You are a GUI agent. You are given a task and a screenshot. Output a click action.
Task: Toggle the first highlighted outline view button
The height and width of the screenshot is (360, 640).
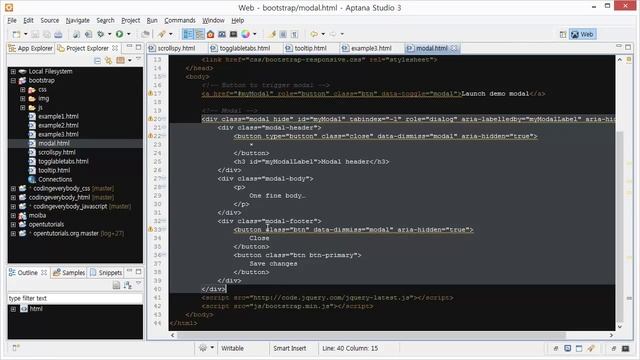pyautogui.click(x=188, y=34)
